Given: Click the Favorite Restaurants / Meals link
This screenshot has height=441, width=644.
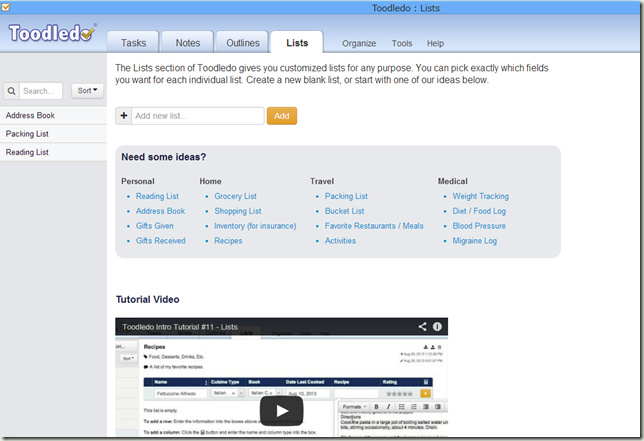Looking at the screenshot, I should tap(374, 226).
